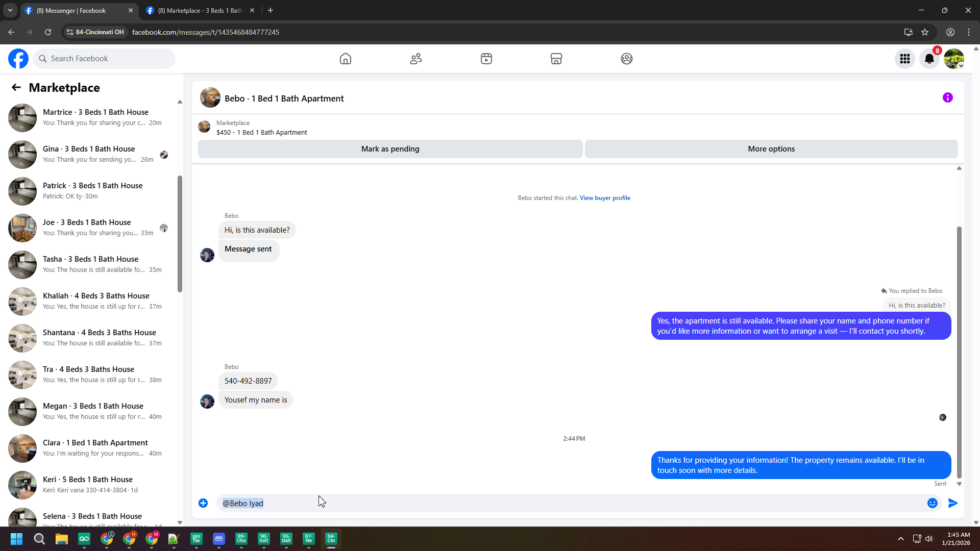Click the back arrow beside Marketplace

tap(16, 88)
